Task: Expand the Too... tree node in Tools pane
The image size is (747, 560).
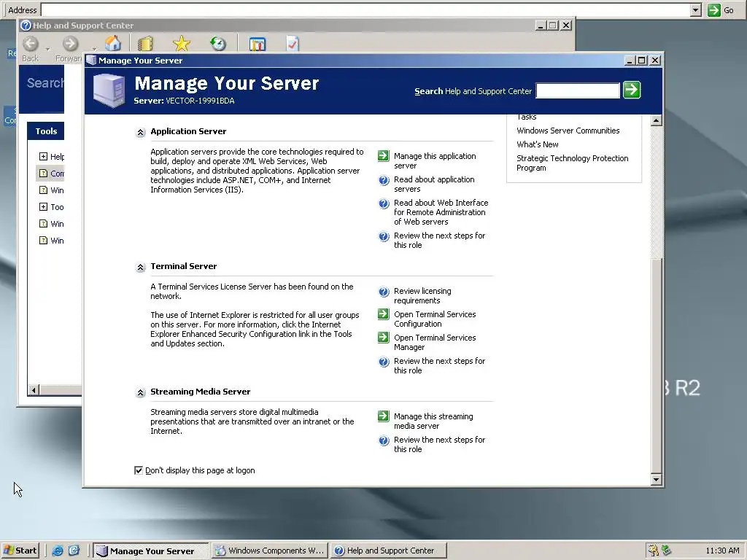Action: [x=43, y=206]
